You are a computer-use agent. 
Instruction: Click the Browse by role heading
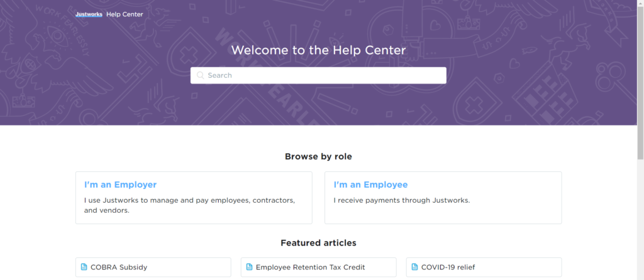click(318, 156)
